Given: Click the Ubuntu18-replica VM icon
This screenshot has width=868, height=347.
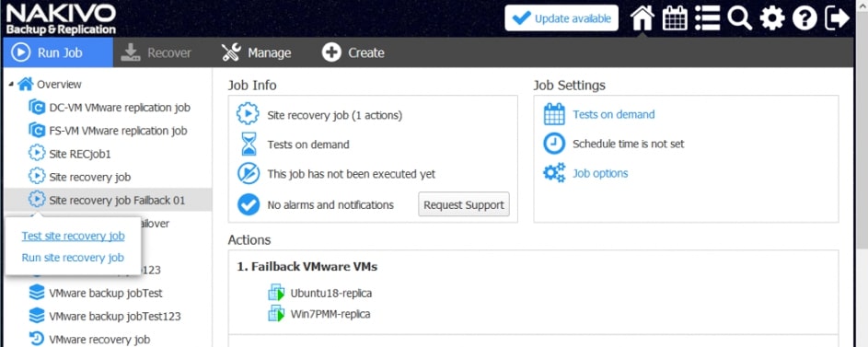Looking at the screenshot, I should pyautogui.click(x=276, y=293).
